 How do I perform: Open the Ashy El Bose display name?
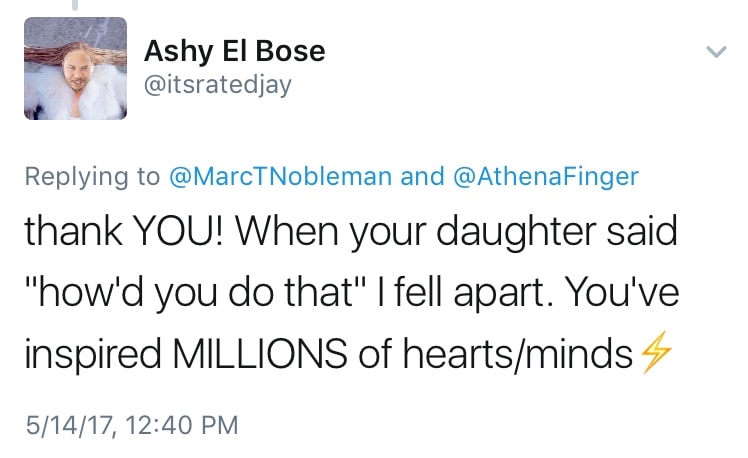point(235,51)
